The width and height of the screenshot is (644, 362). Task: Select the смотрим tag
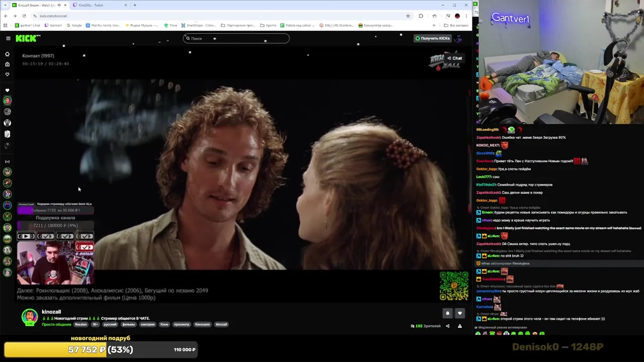tap(147, 324)
